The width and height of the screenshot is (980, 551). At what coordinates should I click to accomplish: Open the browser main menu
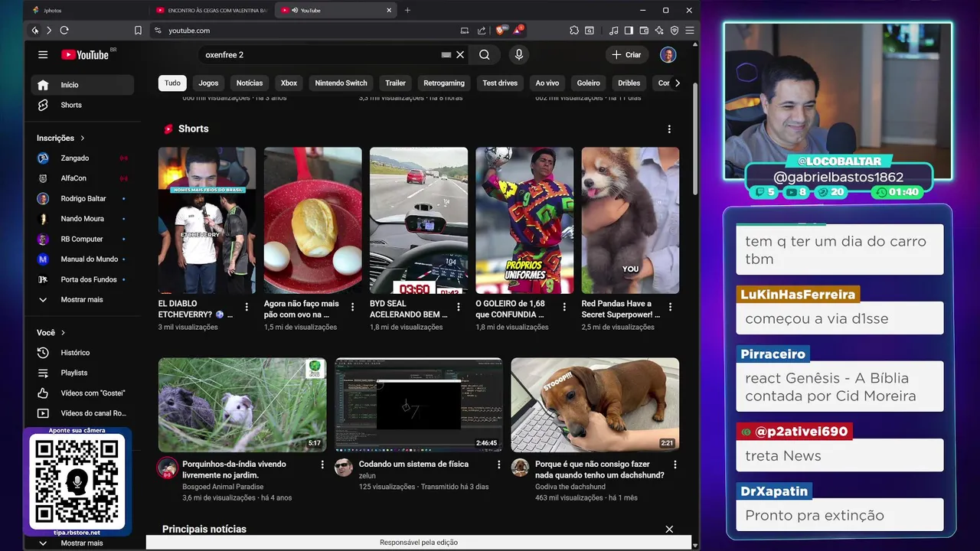click(x=690, y=31)
